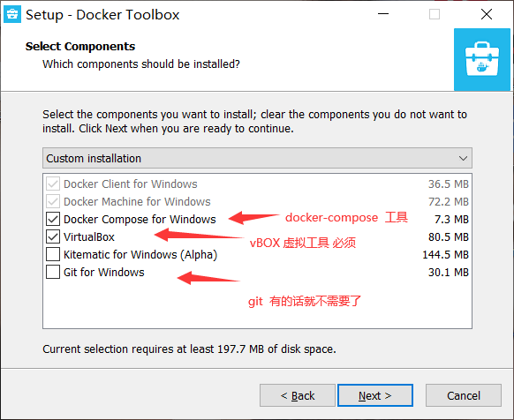Image resolution: width=514 pixels, height=420 pixels.
Task: Close the setup window
Action: tap(487, 14)
